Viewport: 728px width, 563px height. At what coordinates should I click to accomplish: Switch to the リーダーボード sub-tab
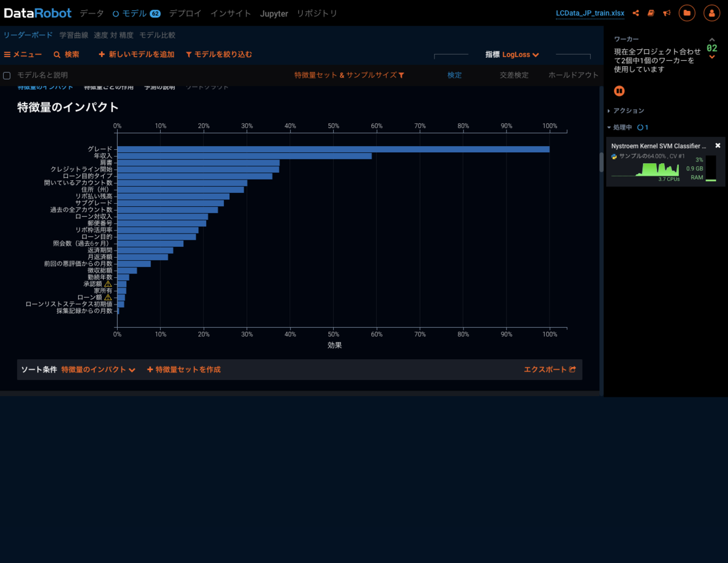(x=29, y=35)
